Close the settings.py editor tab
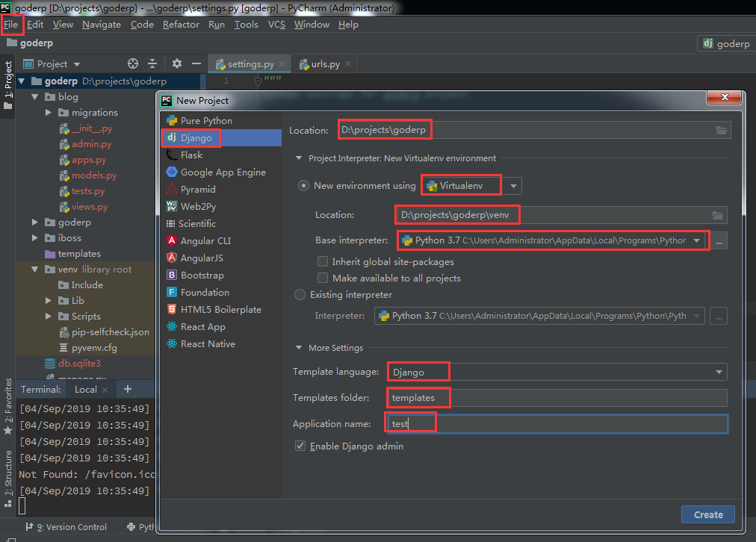 click(282, 64)
